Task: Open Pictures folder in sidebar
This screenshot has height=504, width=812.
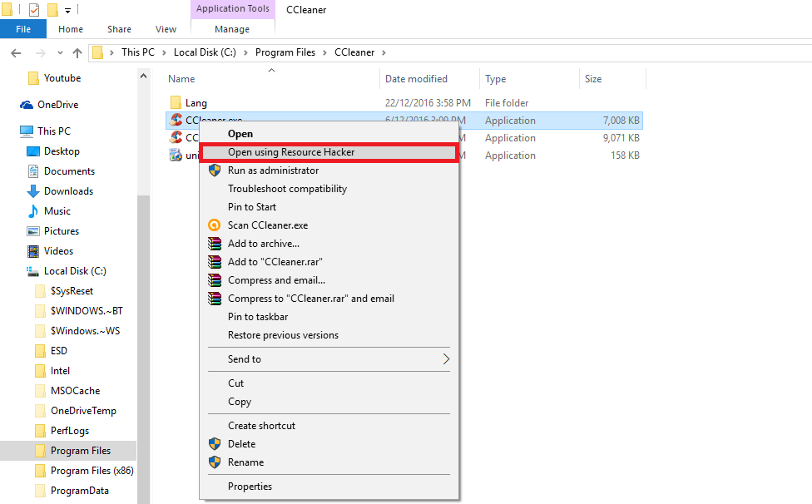Action: coord(61,230)
